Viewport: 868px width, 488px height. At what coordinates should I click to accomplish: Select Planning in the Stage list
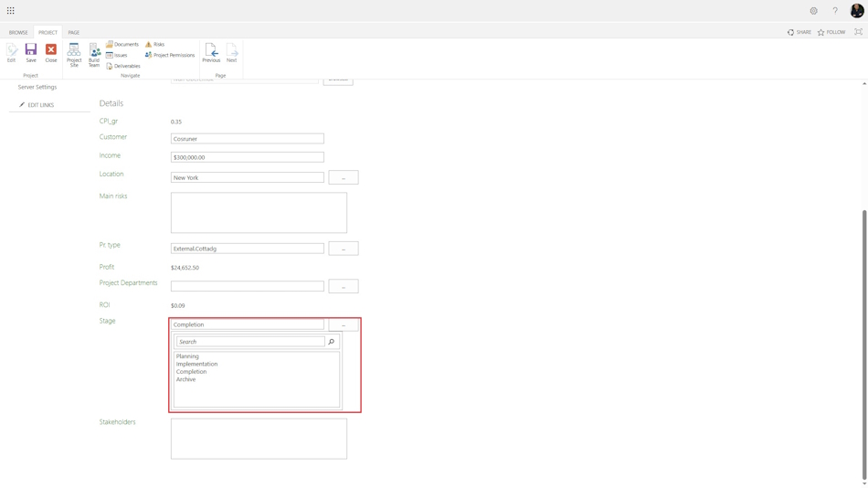tap(187, 356)
